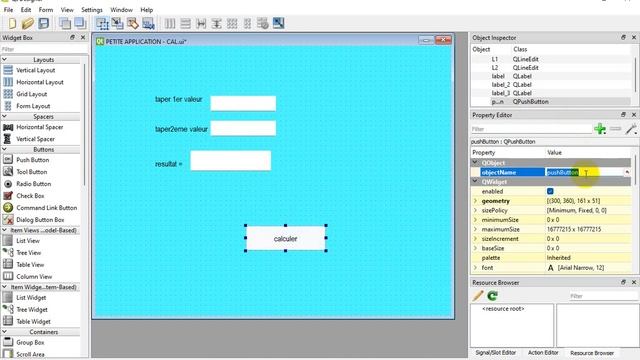Switch to the Signal/Slot Editor tab
Image resolution: width=640 pixels, height=360 pixels.
(x=496, y=352)
